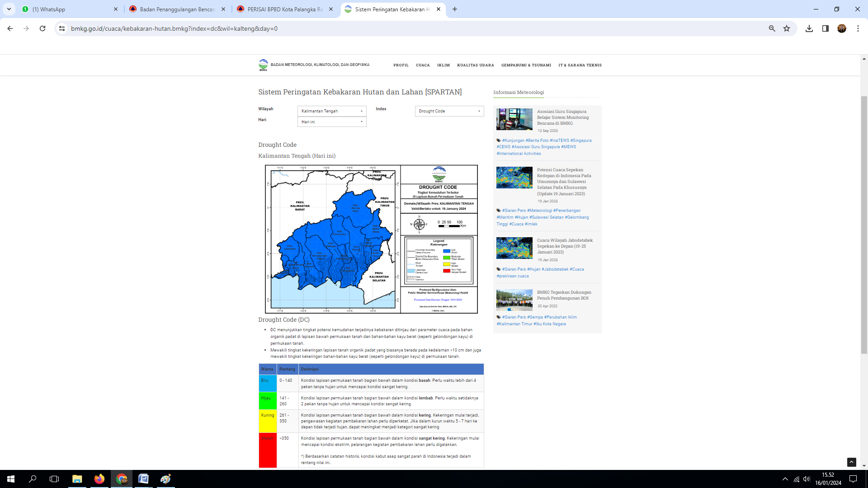
Task: Click Informasi Meteorologi heading
Action: [519, 92]
